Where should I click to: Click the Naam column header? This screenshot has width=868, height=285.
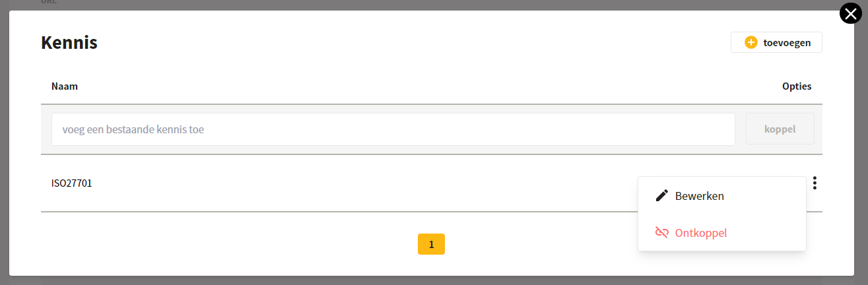click(65, 86)
